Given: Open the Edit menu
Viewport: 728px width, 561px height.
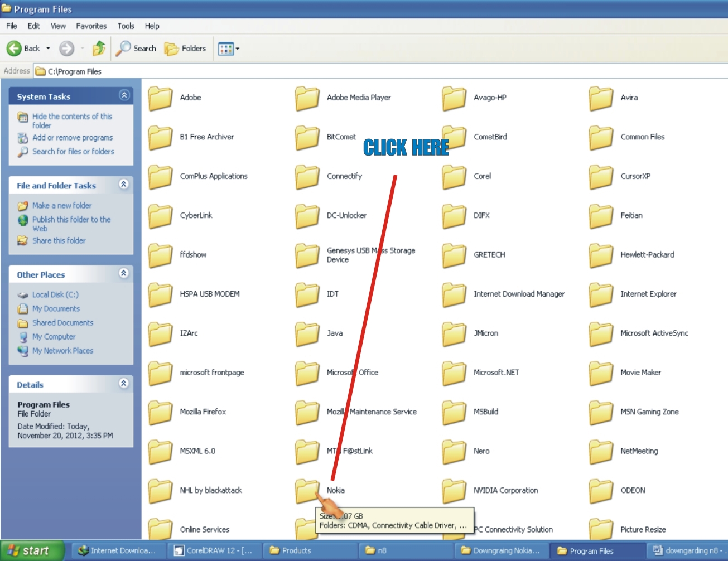Looking at the screenshot, I should click(34, 26).
